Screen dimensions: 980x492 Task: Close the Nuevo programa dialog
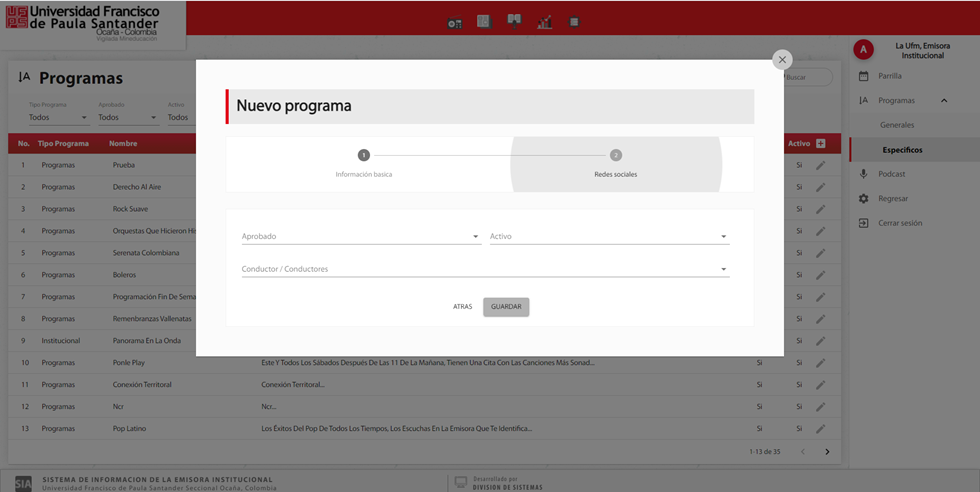click(782, 60)
